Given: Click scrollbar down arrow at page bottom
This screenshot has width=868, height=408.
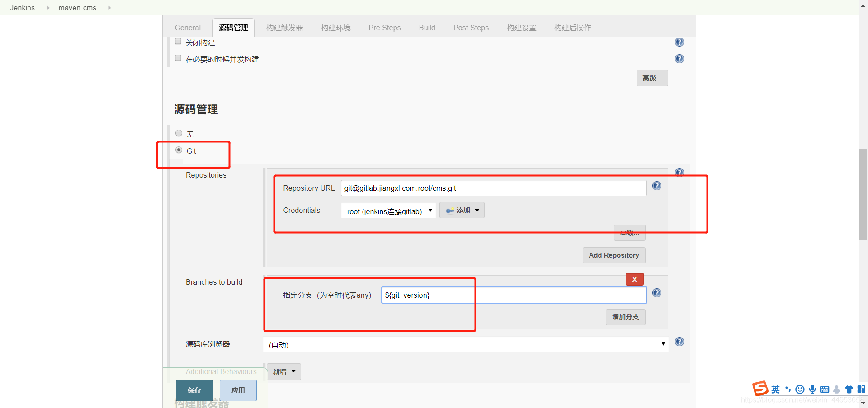Looking at the screenshot, I should (863, 403).
